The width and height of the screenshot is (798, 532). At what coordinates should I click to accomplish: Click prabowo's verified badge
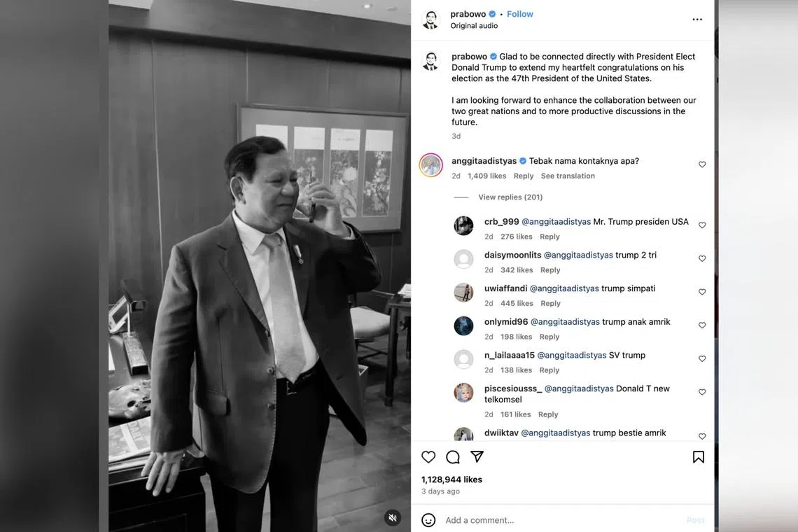[491, 13]
